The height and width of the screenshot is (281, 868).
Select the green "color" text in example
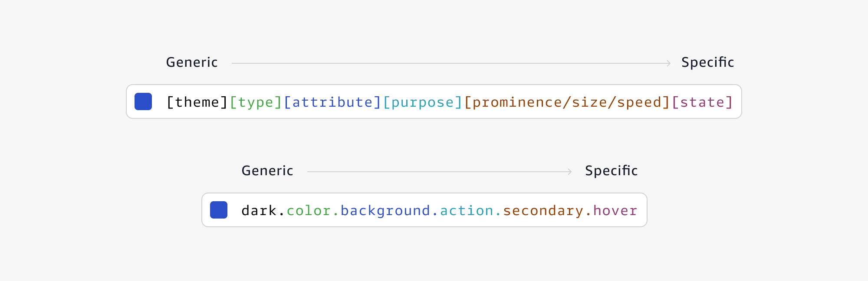[x=309, y=211]
